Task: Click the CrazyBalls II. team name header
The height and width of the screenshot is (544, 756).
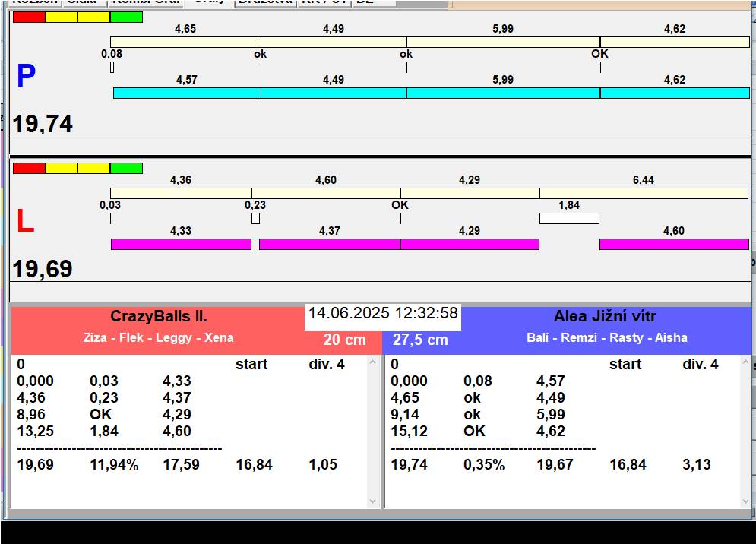Action: pos(159,316)
